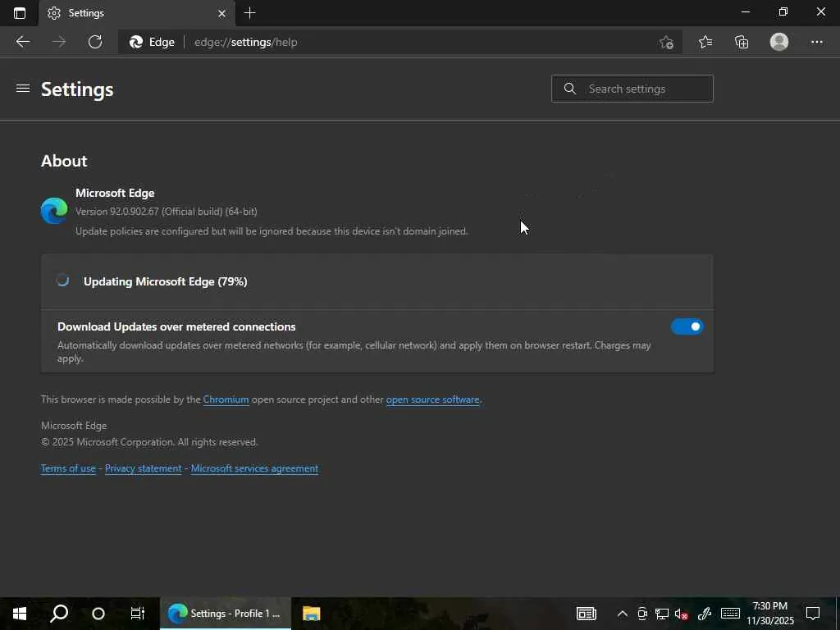
Task: Open the Microsoft services agreement link
Action: (x=254, y=468)
